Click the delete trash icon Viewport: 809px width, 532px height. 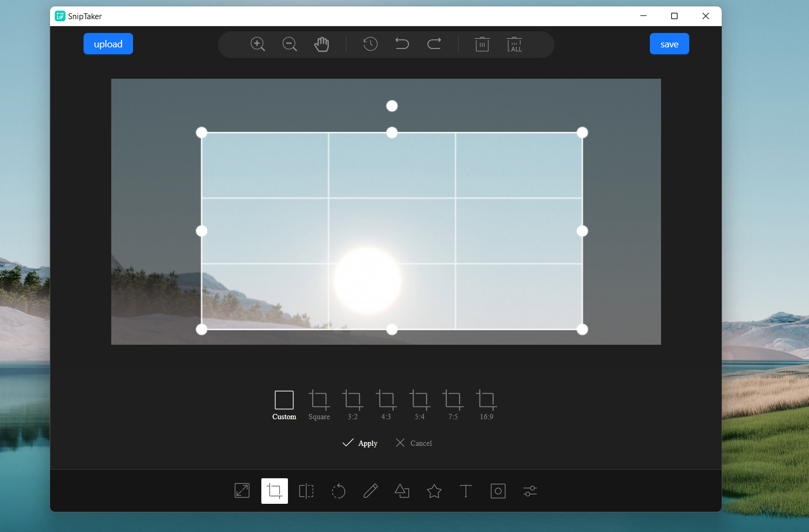coord(482,44)
